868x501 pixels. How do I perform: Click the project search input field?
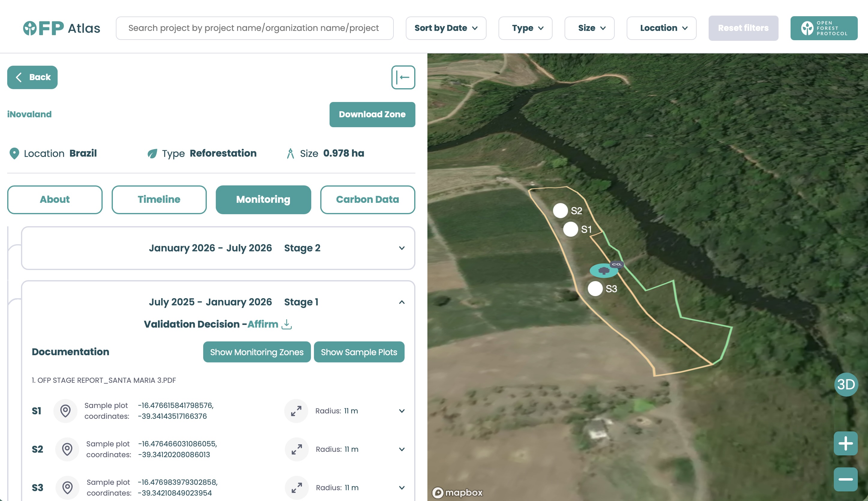pyautogui.click(x=254, y=28)
